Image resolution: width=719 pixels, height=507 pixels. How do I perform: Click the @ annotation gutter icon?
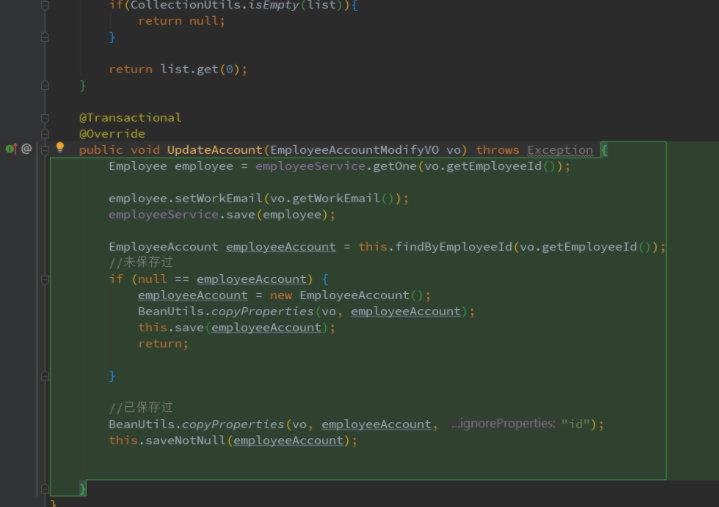point(27,149)
